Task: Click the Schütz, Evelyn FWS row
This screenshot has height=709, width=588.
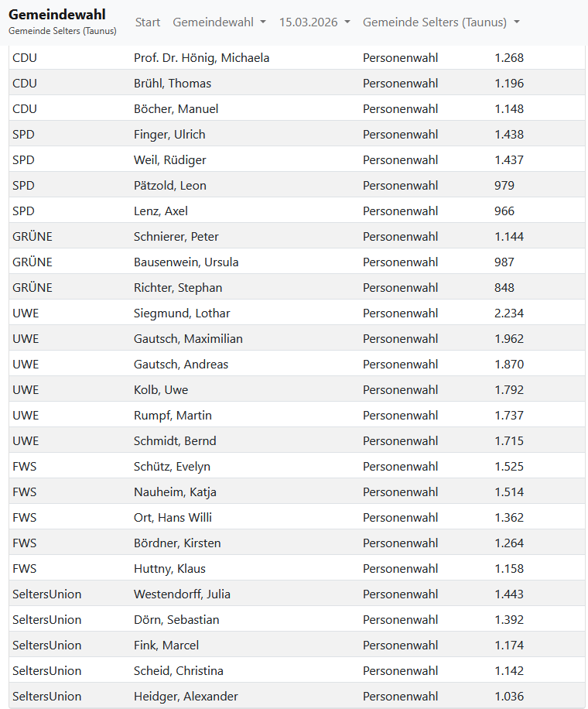Action: tap(172, 467)
